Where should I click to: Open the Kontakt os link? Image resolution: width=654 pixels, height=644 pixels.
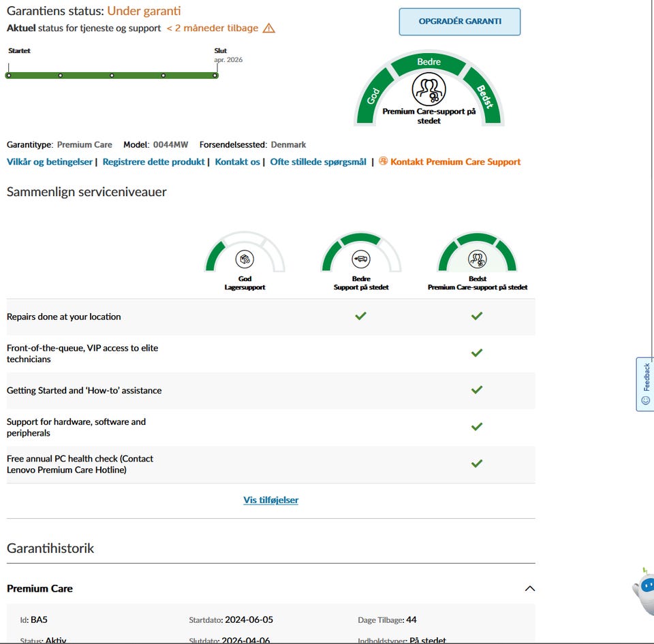point(237,162)
